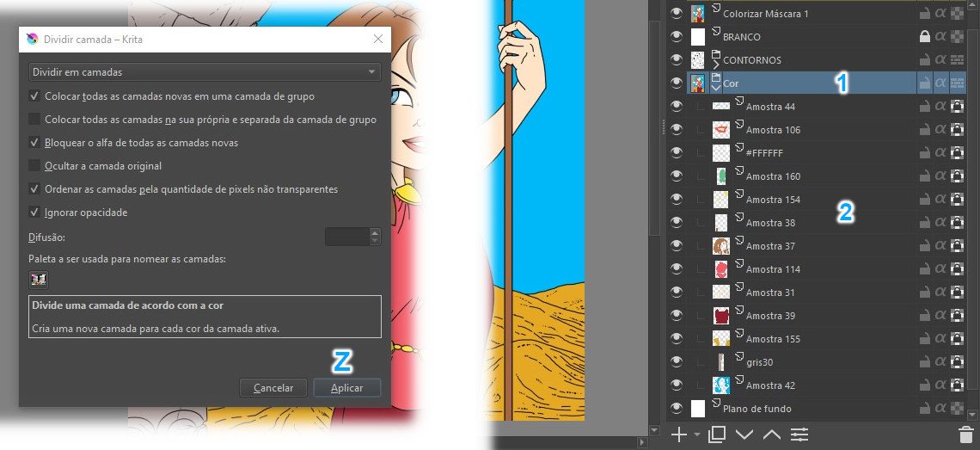The height and width of the screenshot is (450, 980).
Task: Click the palette chooser icon in the dialog
Action: [39, 280]
